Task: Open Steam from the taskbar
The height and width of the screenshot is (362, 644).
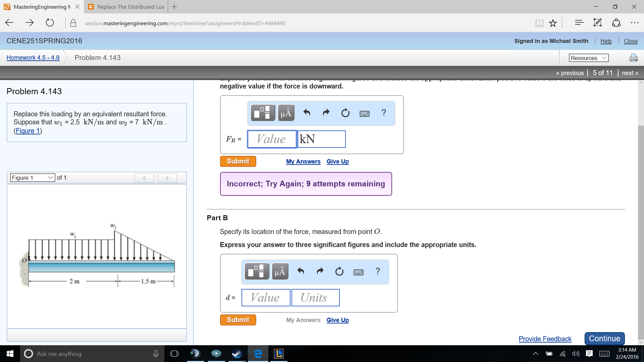Action: click(x=237, y=354)
